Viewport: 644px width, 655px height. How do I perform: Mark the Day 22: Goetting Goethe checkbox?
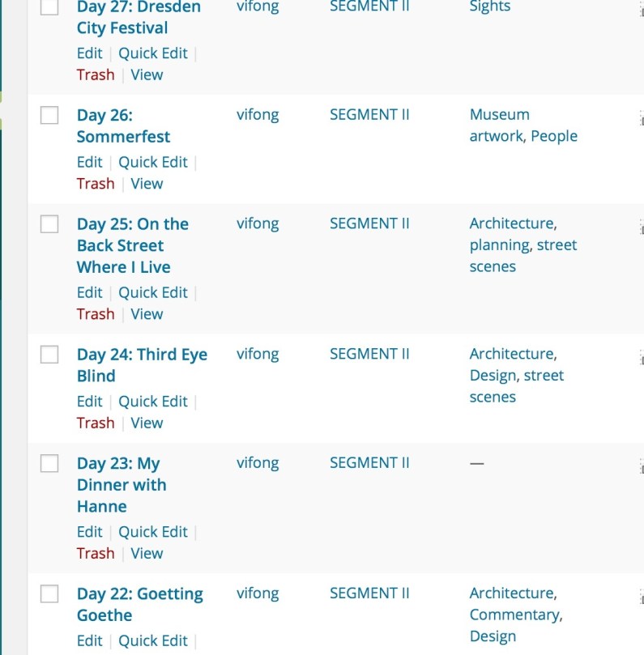(49, 594)
